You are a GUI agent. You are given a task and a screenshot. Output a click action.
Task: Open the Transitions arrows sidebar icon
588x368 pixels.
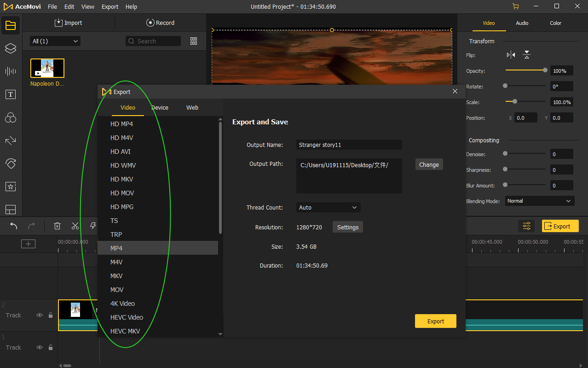click(11, 140)
